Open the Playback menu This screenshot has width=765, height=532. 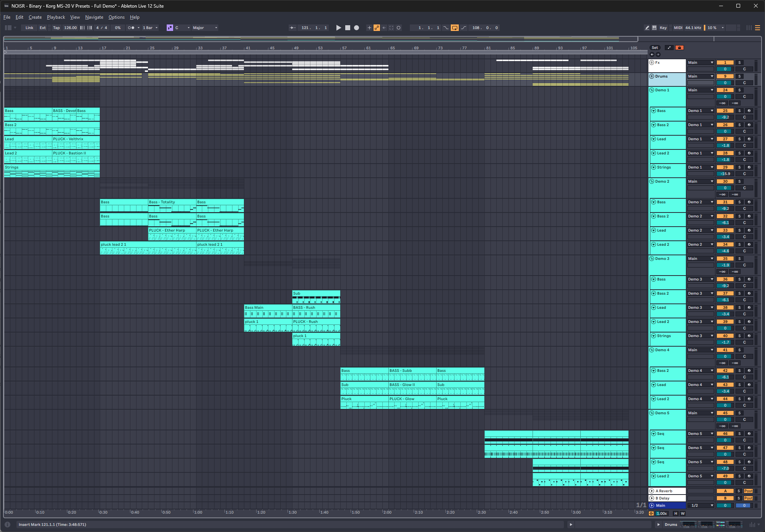(56, 17)
